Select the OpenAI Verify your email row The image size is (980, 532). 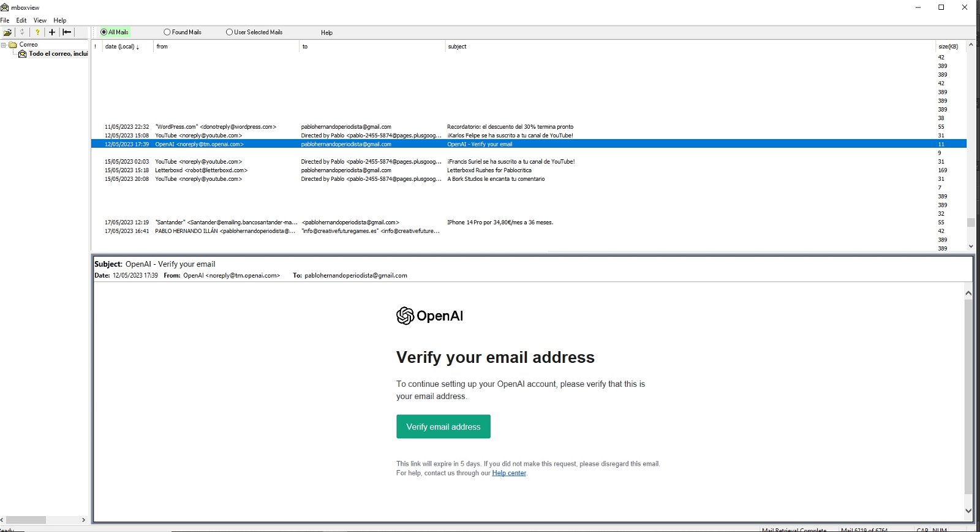(x=529, y=144)
